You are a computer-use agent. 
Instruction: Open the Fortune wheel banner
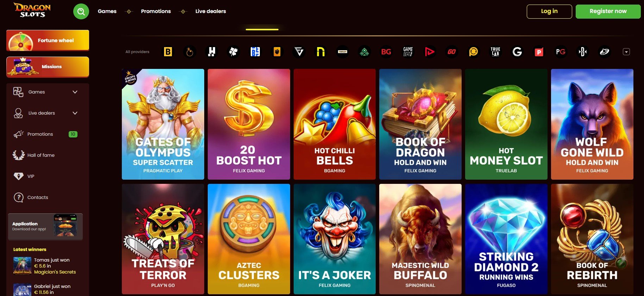48,40
